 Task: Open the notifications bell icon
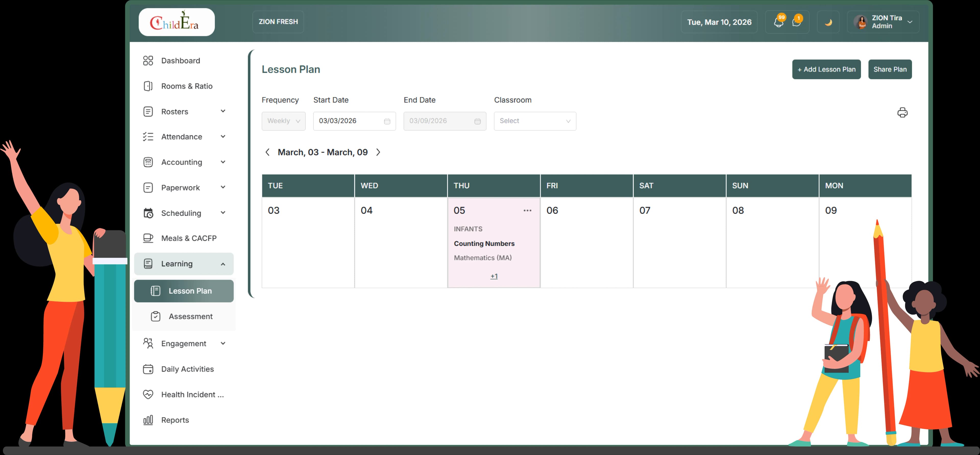[x=778, y=22]
